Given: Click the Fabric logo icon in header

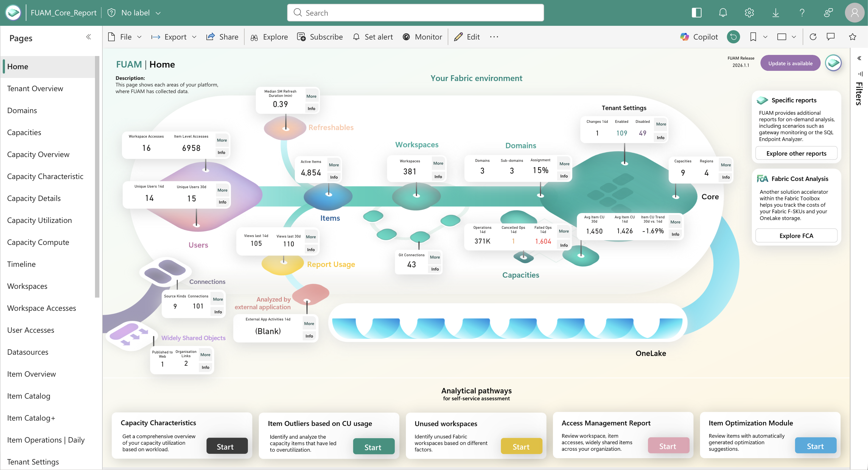Looking at the screenshot, I should pos(13,13).
